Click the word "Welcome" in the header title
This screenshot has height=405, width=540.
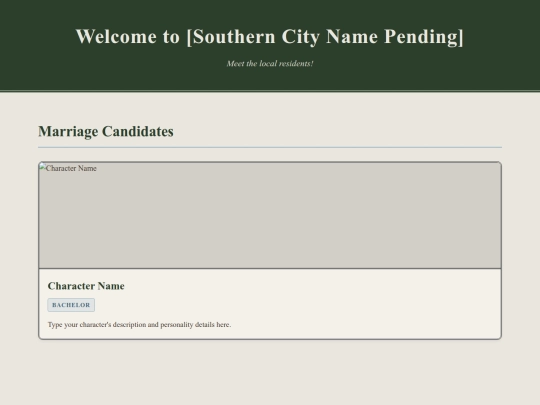click(x=116, y=37)
